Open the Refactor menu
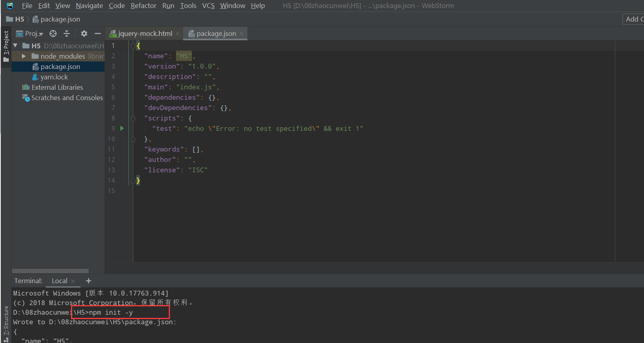644x343 pixels. [x=144, y=6]
